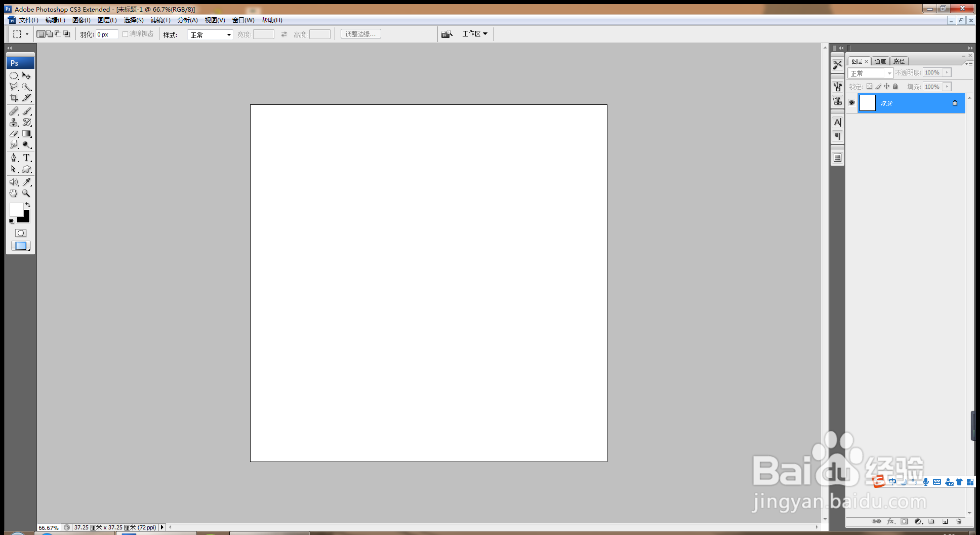Click the delete layer trash icon
Viewport: 980px width, 535px height.
coord(959,521)
